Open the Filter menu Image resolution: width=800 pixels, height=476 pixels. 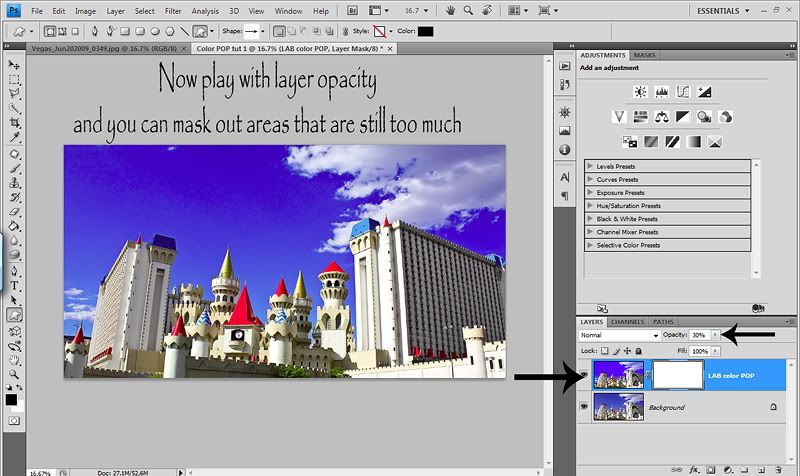point(174,10)
